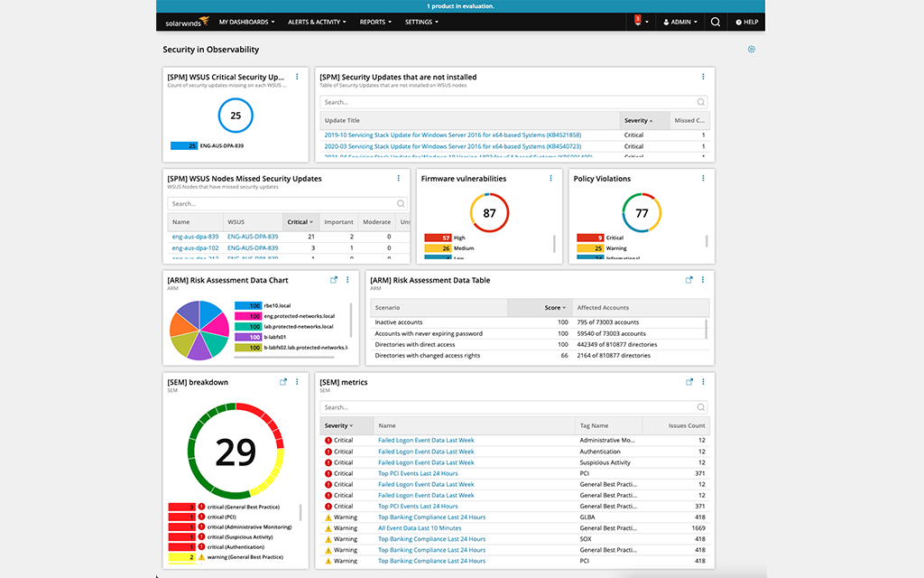Open external link icon on SEM breakdown widget
The height and width of the screenshot is (578, 924).
(283, 382)
